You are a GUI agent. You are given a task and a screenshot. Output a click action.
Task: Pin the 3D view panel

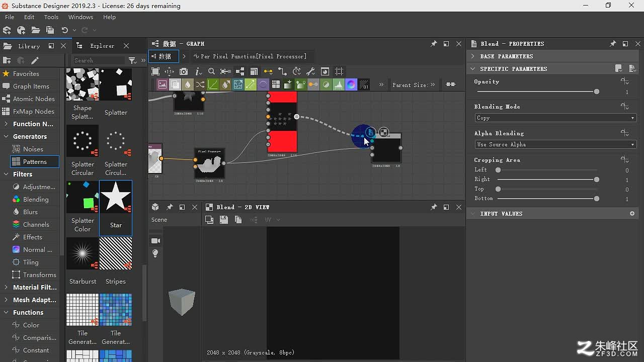[x=170, y=207]
